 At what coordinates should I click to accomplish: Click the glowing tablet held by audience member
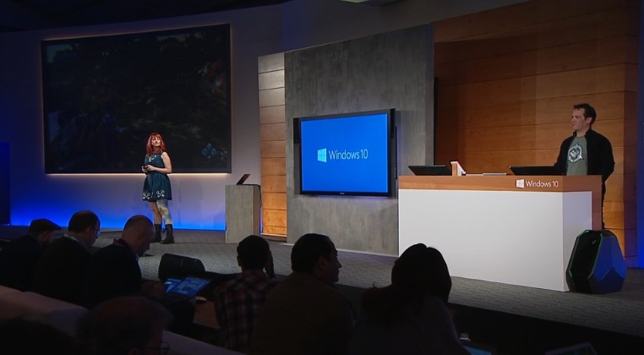click(186, 287)
